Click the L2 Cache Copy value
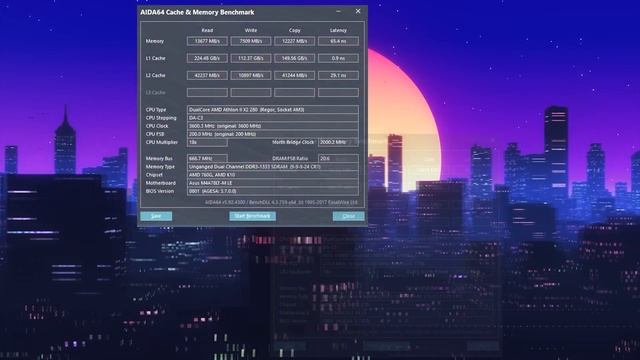This screenshot has width=640, height=360. click(x=294, y=76)
